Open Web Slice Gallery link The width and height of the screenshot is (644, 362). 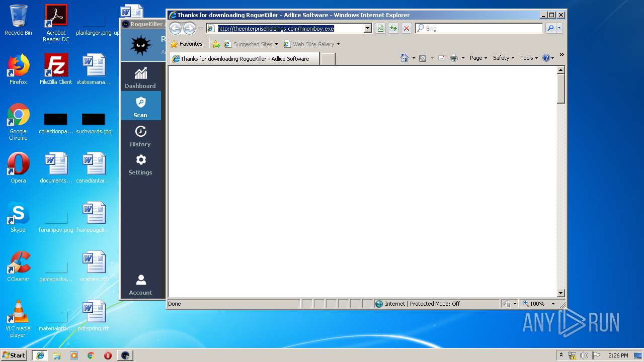point(311,44)
